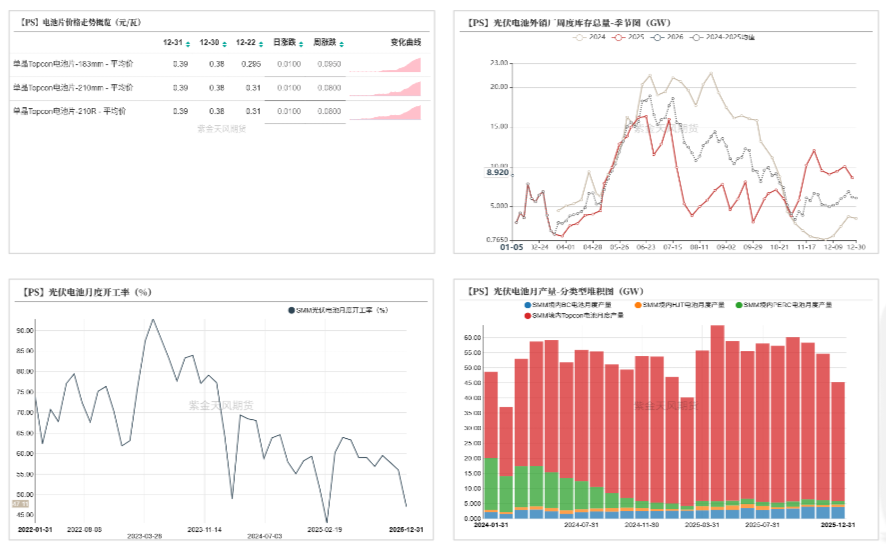
Task: Click the 90.00 y-axis label on operating rate chart
Action: point(25,330)
